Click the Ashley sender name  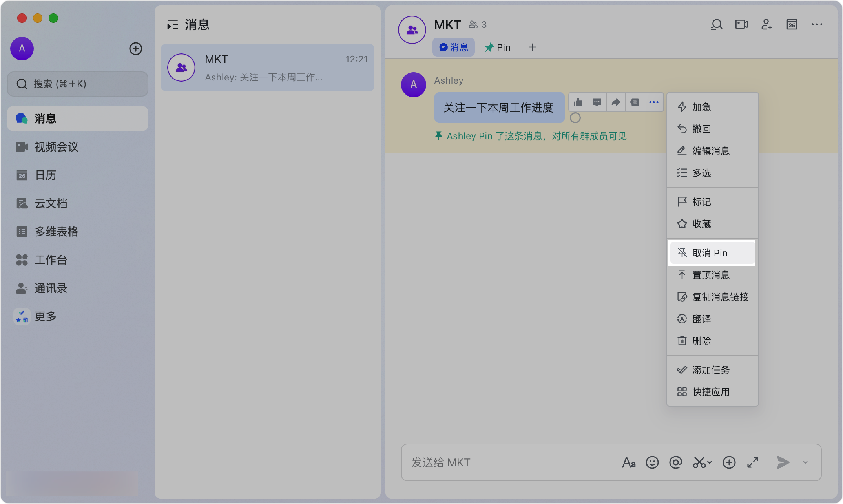coord(449,80)
